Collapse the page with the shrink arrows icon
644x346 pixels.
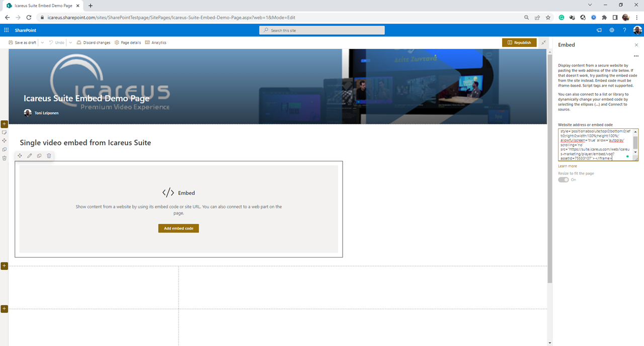click(x=543, y=43)
